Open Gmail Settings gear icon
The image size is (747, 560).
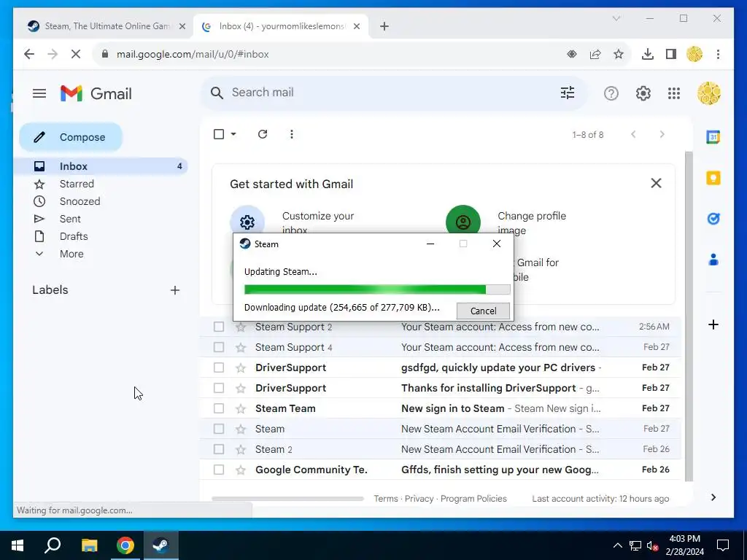click(x=643, y=93)
